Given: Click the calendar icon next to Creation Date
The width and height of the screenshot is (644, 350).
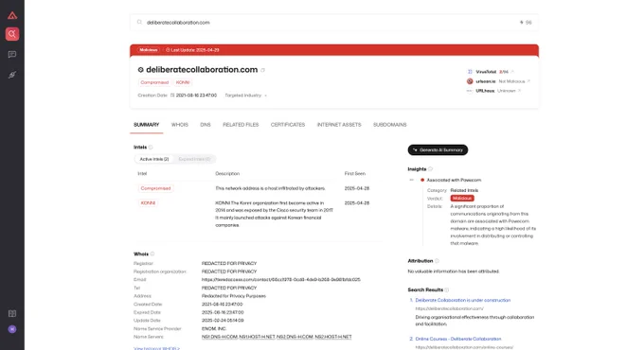Looking at the screenshot, I should pyautogui.click(x=172, y=96).
